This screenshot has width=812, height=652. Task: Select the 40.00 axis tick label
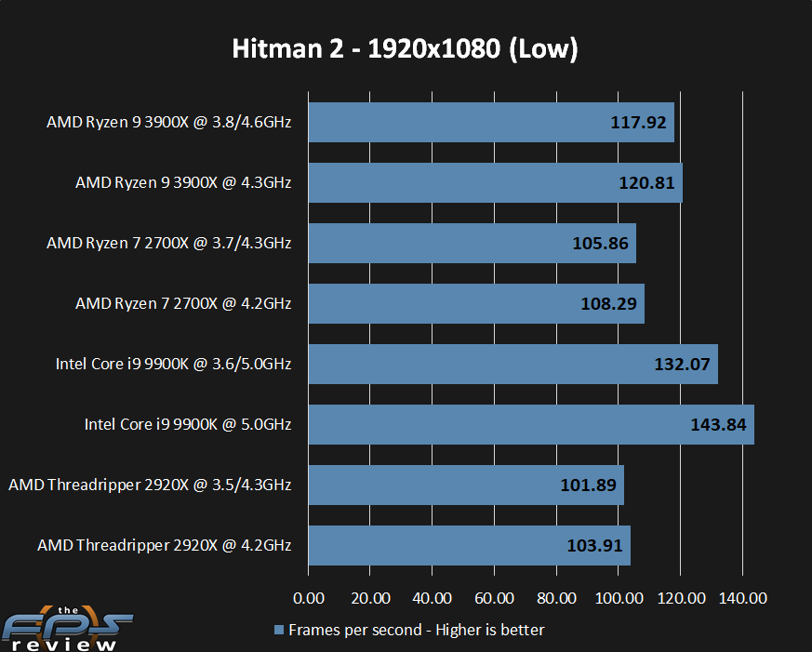(433, 598)
